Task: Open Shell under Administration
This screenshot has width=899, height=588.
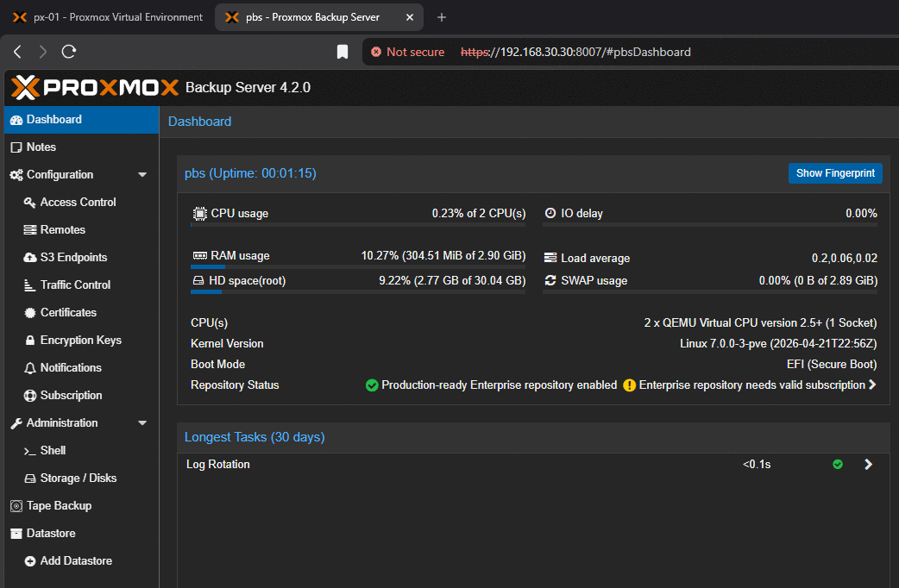Action: point(81,450)
